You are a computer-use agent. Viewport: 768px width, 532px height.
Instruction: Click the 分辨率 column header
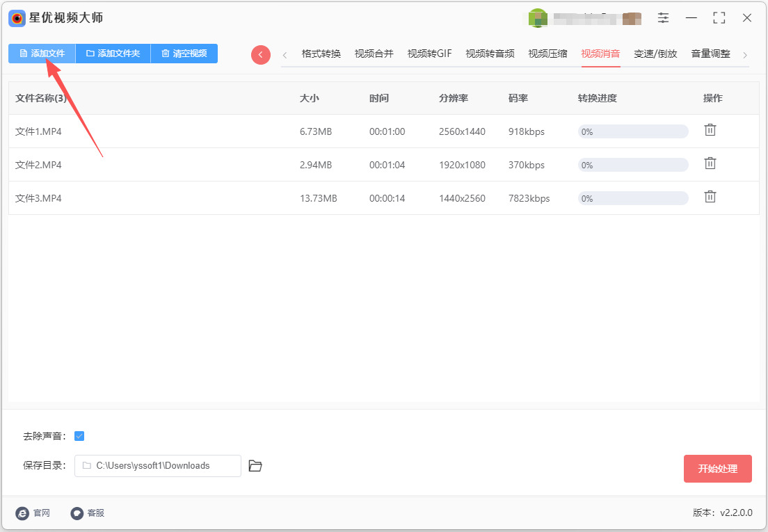[454, 98]
